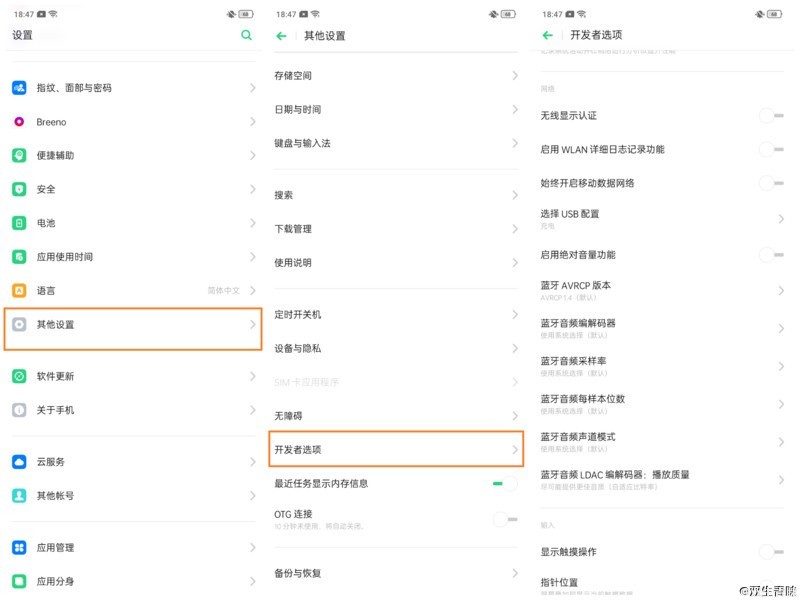800x600 pixels.
Task: Open the 蓝牙音频 LDAC 编解码器 播放质量 entry
Action: pyautogui.click(x=662, y=480)
